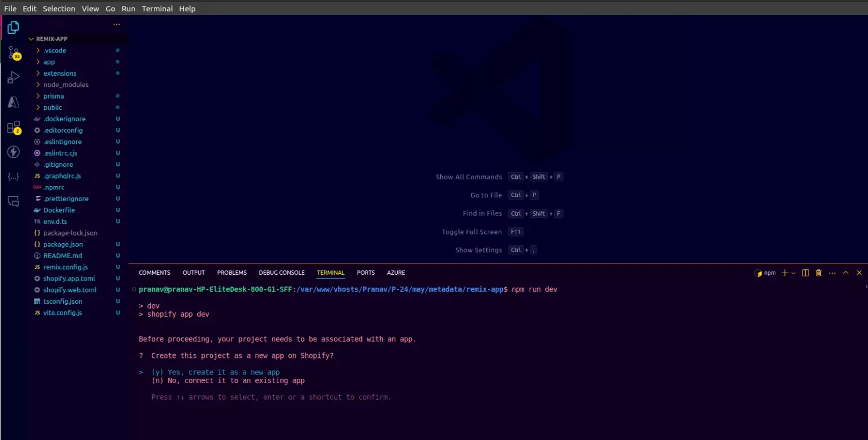Open terminal panel more actions ellipsis
868x440 pixels.
pos(832,273)
